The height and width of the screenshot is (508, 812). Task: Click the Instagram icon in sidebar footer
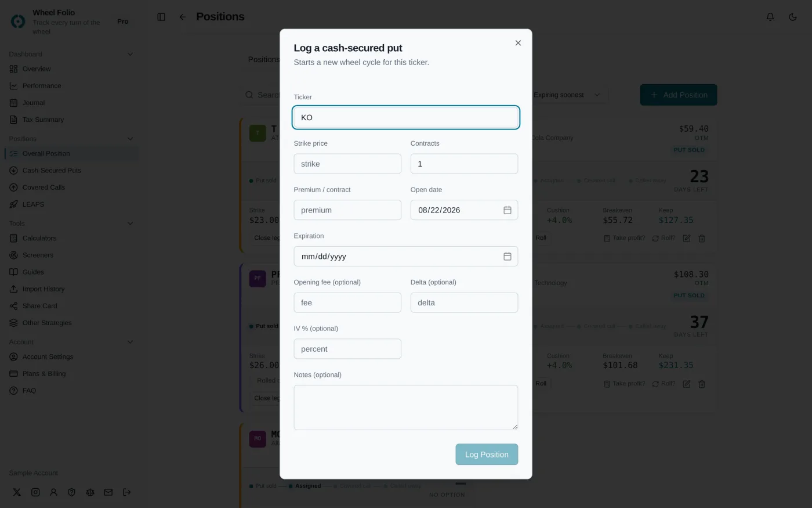pyautogui.click(x=35, y=492)
